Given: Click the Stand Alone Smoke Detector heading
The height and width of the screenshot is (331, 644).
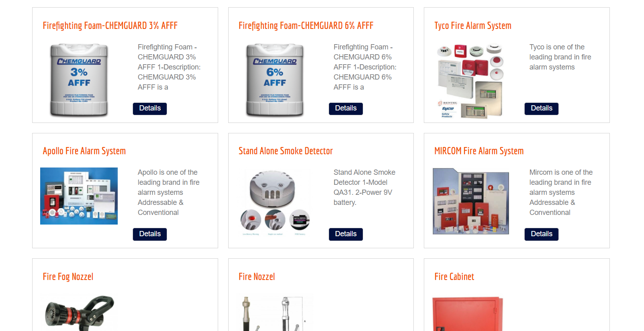Looking at the screenshot, I should tap(286, 151).
